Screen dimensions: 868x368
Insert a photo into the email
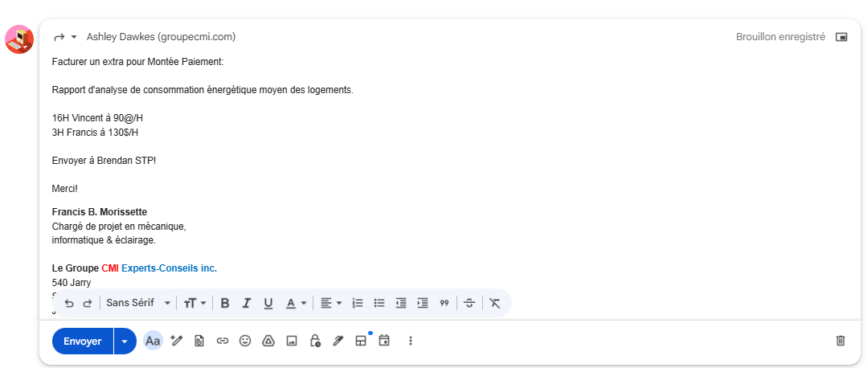(x=292, y=341)
